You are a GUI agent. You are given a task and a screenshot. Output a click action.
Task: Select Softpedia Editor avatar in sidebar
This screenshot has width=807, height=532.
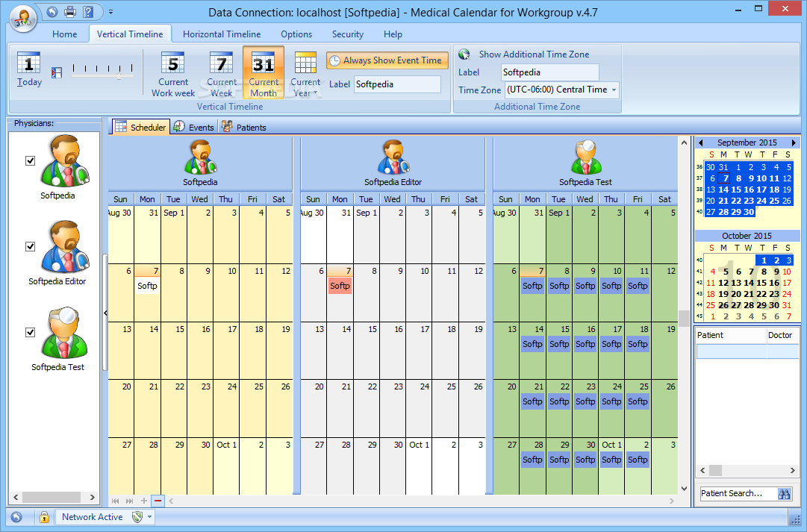(x=66, y=247)
